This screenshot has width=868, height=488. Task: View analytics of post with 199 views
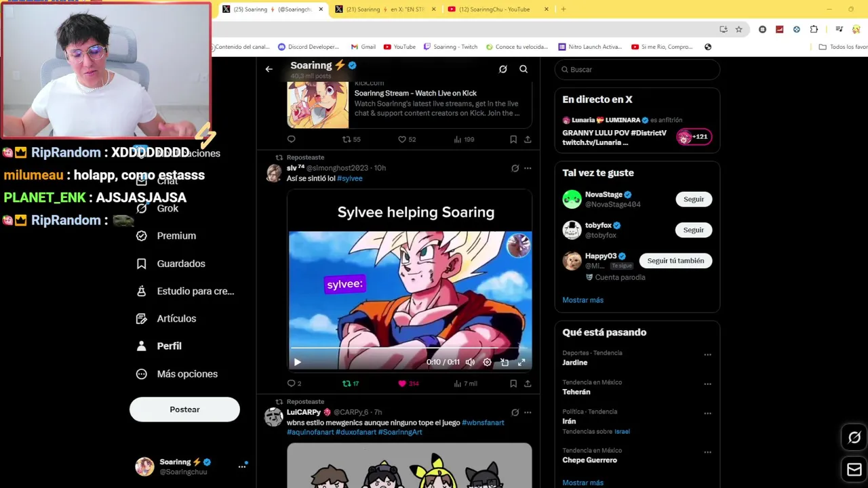point(464,139)
